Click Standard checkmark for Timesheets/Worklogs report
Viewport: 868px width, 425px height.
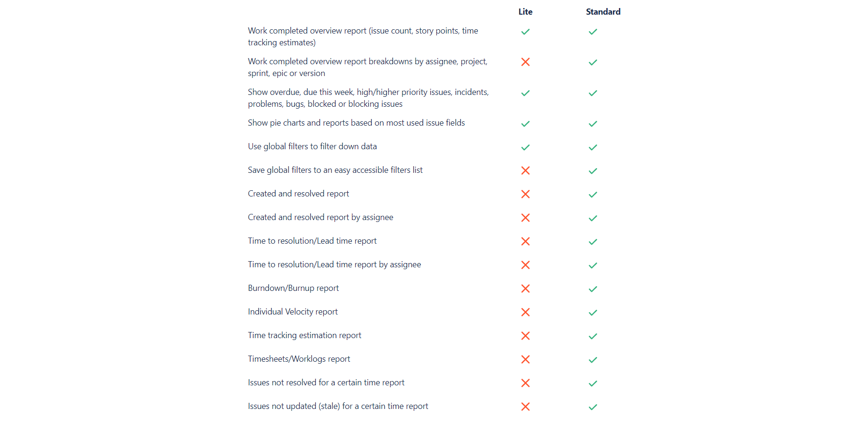pos(593,360)
